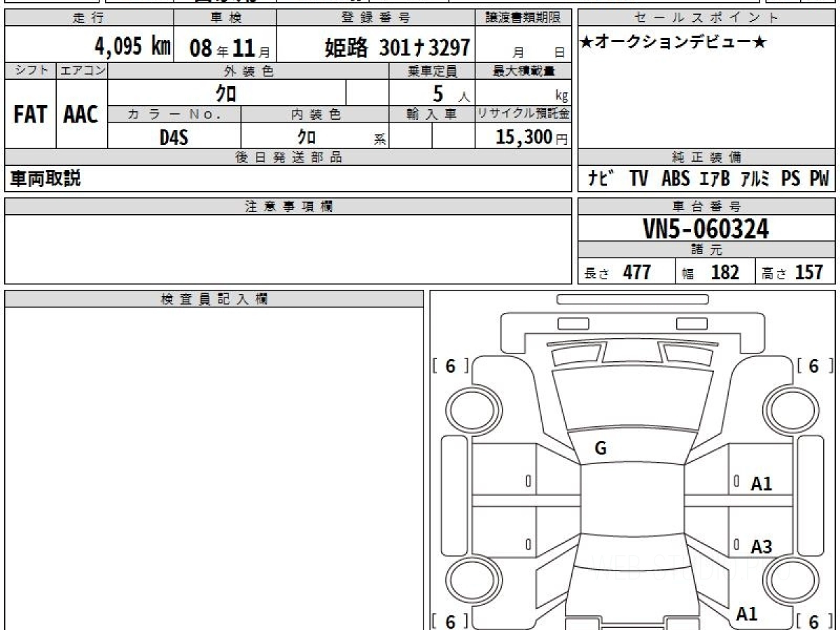Click the 乗車定員 header
This screenshot has width=840, height=630.
[432, 71]
